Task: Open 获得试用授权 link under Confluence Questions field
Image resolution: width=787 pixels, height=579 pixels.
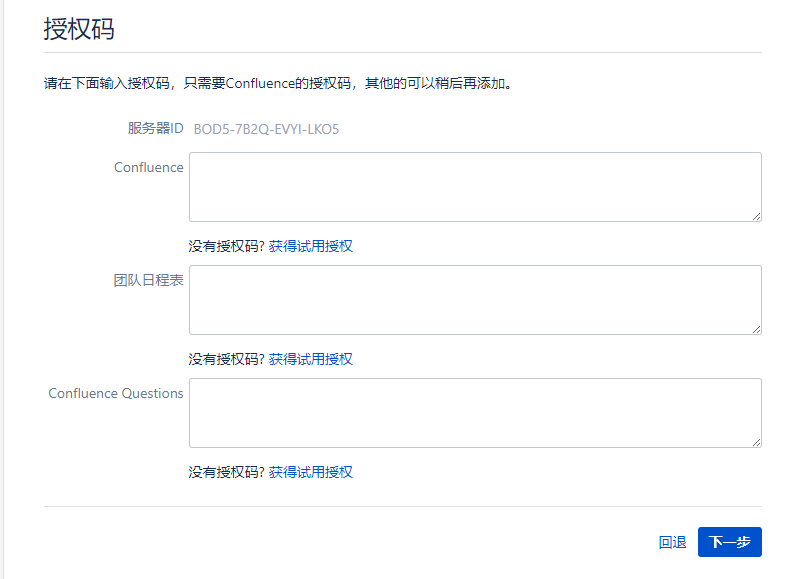Action: (311, 472)
